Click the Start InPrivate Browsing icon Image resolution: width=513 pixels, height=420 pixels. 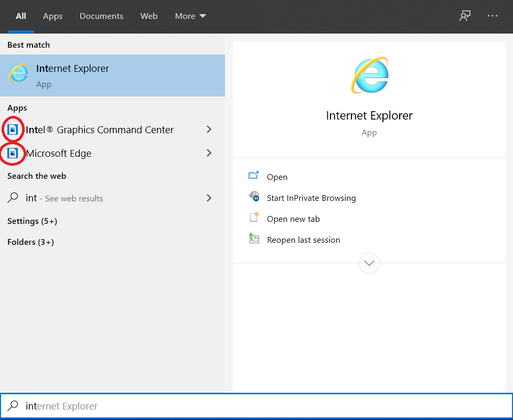click(x=254, y=197)
